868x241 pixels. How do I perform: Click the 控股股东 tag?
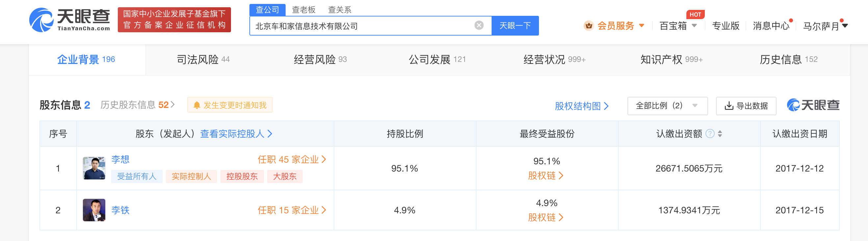tap(242, 176)
